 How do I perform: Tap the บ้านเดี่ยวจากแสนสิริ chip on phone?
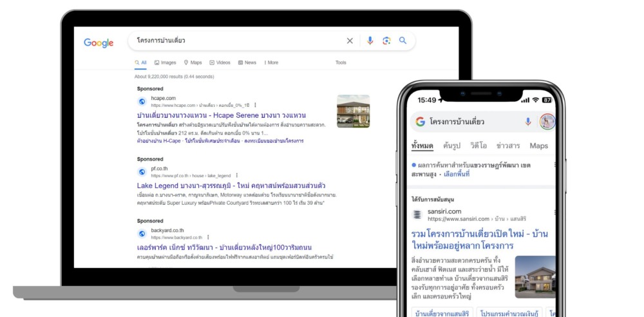pos(442,313)
